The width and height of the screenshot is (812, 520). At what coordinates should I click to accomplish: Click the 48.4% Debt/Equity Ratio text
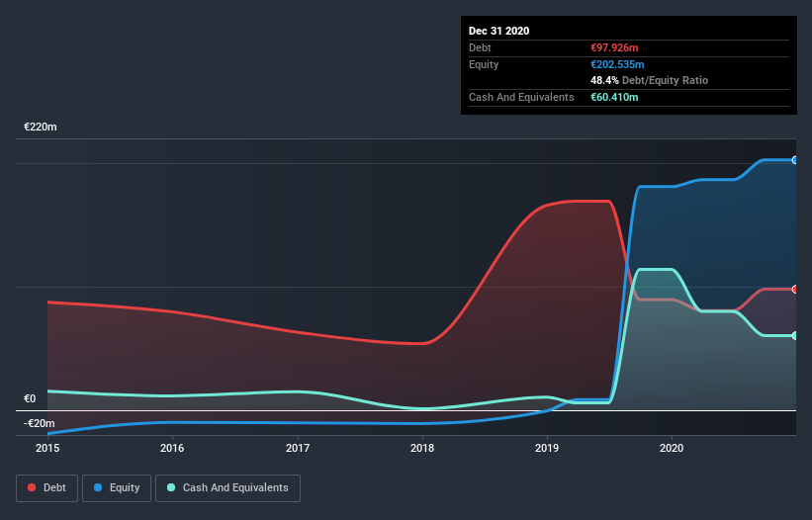point(650,81)
